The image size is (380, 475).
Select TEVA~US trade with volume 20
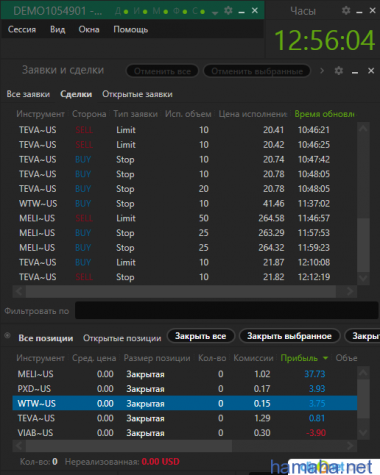tap(185, 189)
